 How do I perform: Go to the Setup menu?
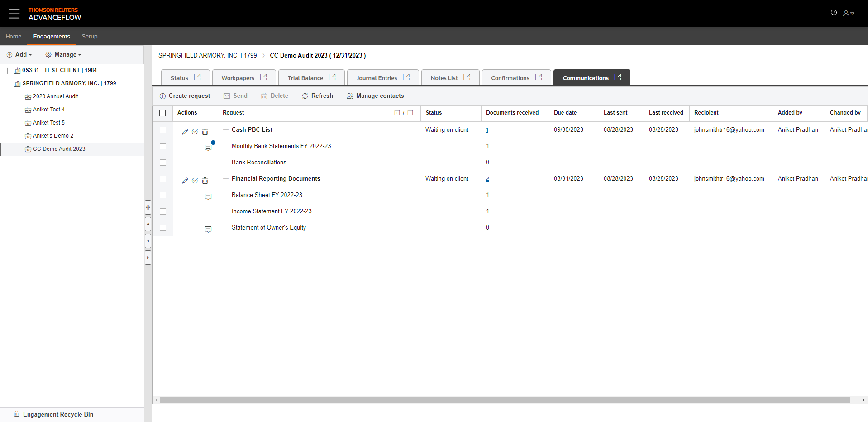[x=89, y=37]
